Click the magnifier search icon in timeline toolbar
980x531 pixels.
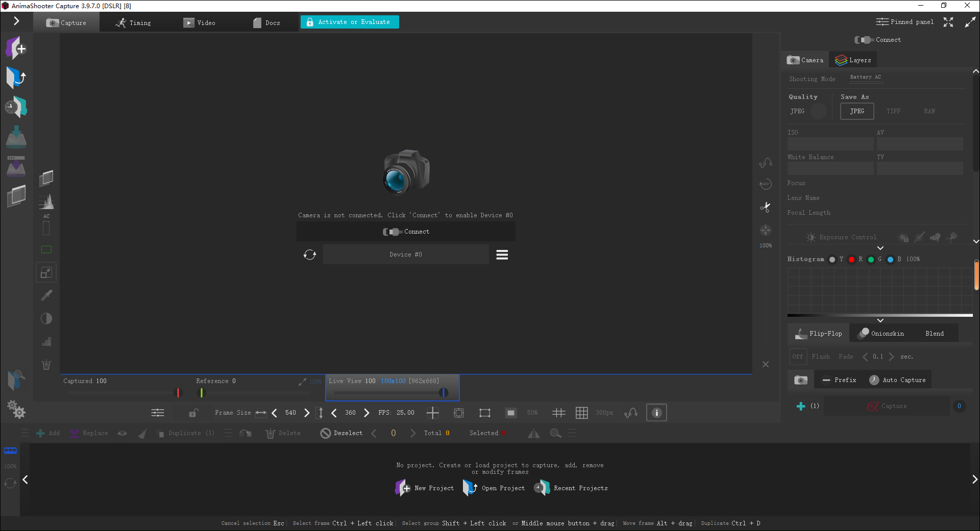pyautogui.click(x=556, y=433)
